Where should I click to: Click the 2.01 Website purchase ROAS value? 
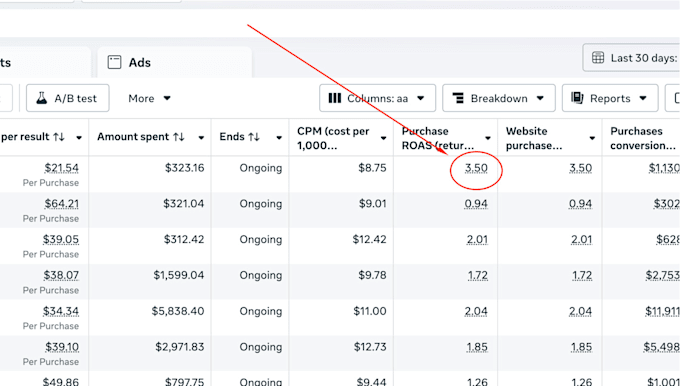click(581, 239)
